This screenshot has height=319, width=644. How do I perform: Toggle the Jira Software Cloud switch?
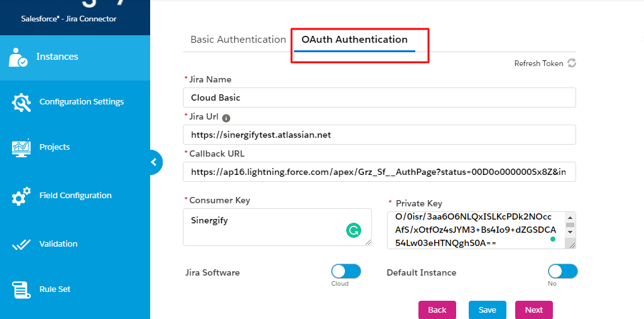346,271
